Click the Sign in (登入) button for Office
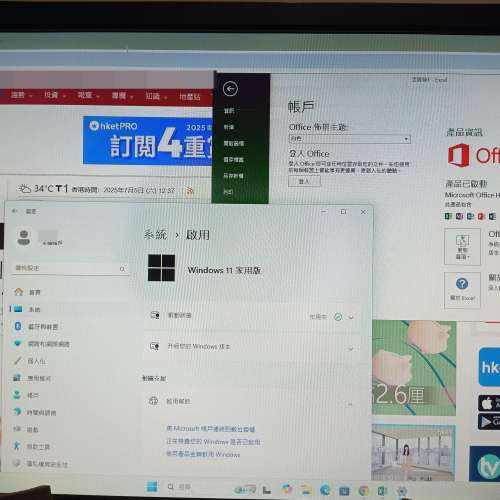This screenshot has height=500, width=500. 304,181
